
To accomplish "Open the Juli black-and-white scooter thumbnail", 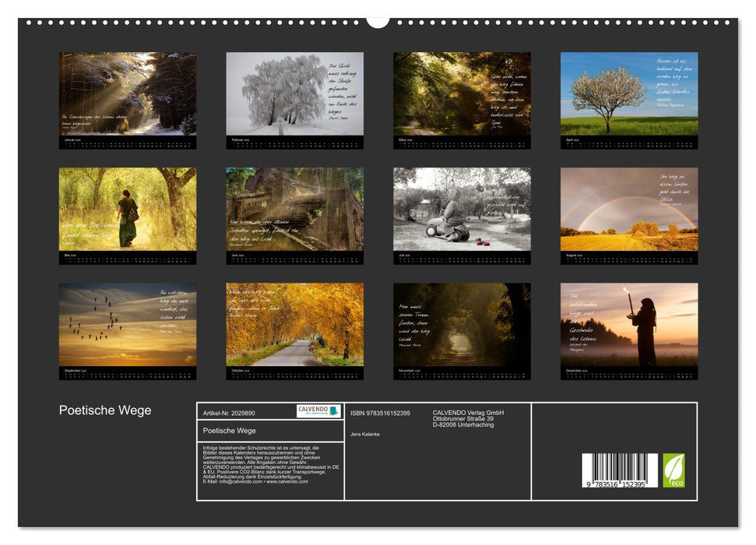I will click(459, 214).
